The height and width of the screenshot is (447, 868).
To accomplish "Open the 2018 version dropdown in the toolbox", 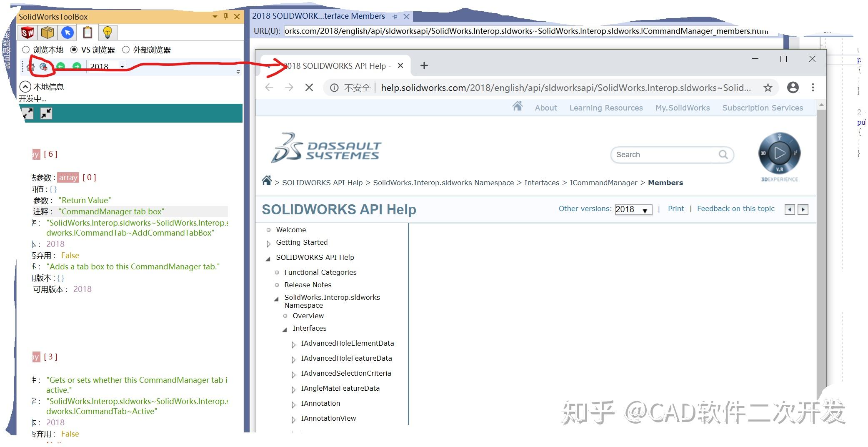I will tap(122, 67).
